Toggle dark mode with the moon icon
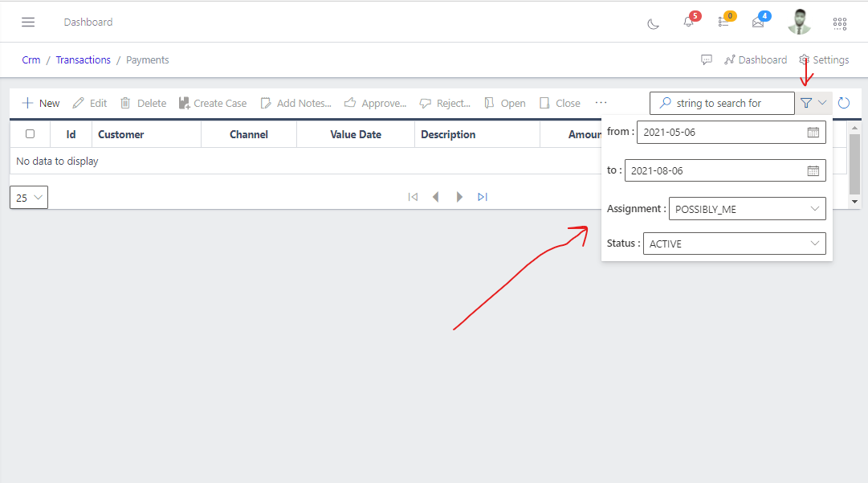 (653, 24)
